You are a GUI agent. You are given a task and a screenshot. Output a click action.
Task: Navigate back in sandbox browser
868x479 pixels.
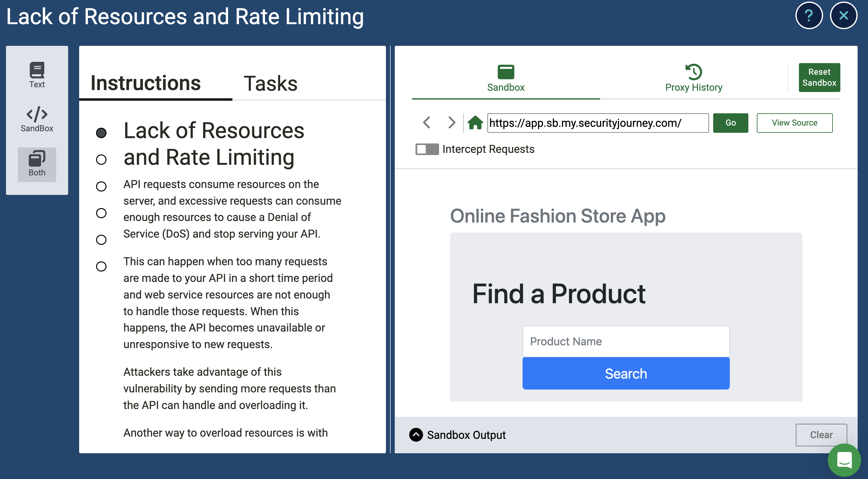coord(426,123)
